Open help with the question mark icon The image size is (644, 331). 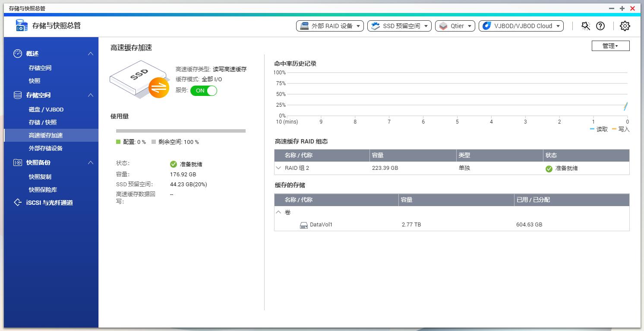(x=600, y=26)
